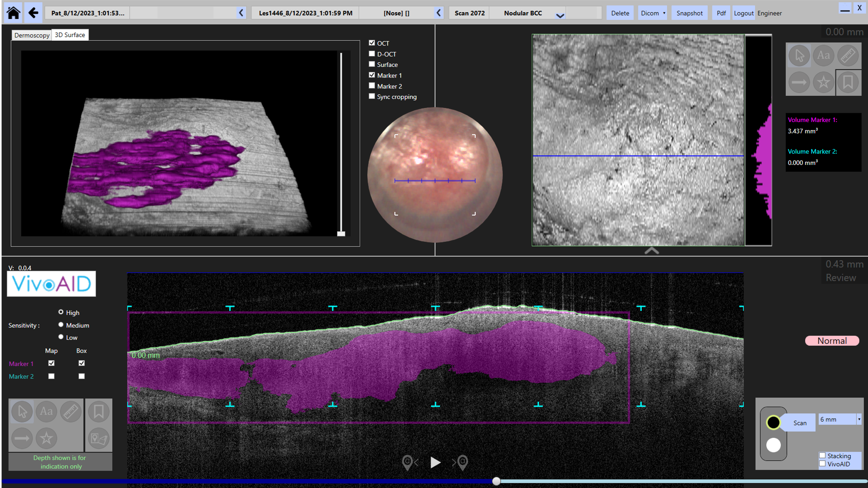
Task: Collapse the B-scan panel via the upward chevron
Action: (x=651, y=251)
